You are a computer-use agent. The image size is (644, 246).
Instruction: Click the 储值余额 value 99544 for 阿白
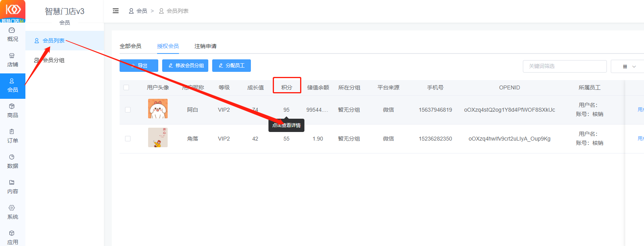(317, 110)
